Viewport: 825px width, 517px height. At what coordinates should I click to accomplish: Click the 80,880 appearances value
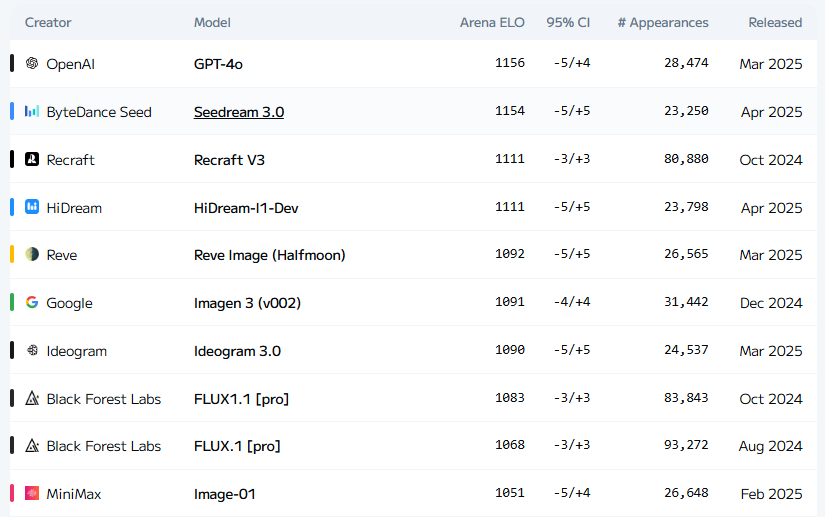[x=686, y=158]
